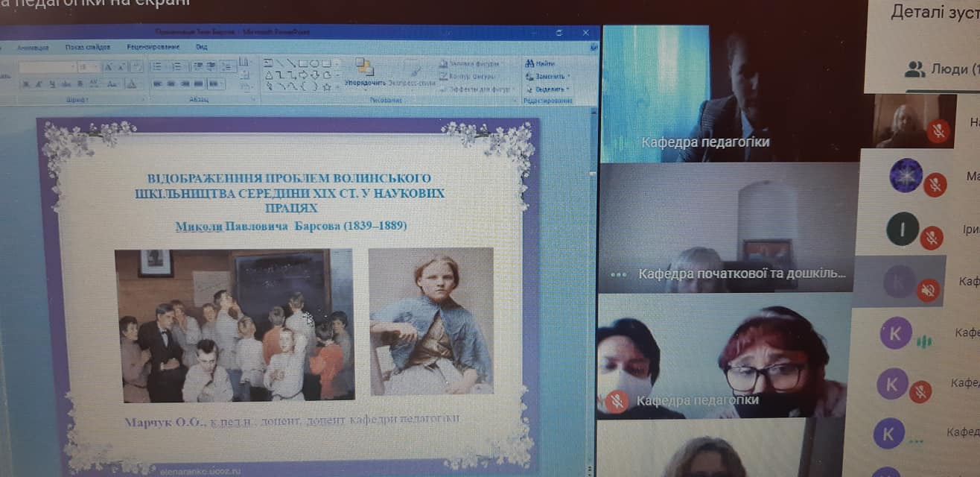
Task: Open line spacing dropdown
Action: 228,67
